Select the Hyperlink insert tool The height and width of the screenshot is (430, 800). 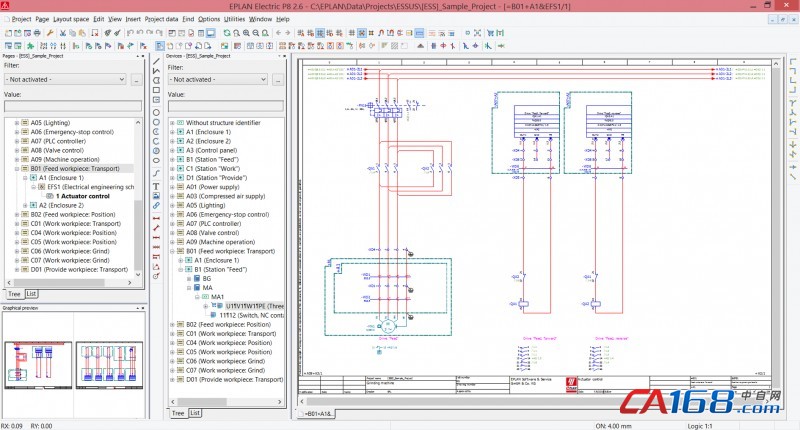156,206
